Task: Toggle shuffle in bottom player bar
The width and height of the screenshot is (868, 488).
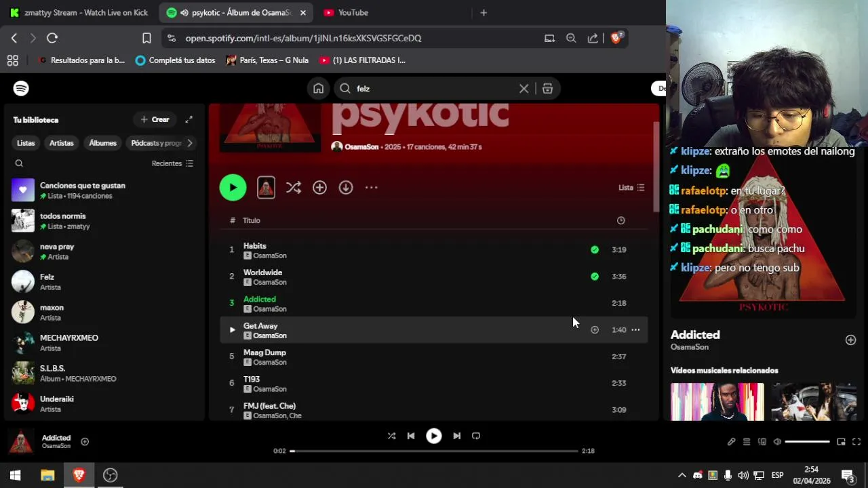Action: (x=391, y=436)
